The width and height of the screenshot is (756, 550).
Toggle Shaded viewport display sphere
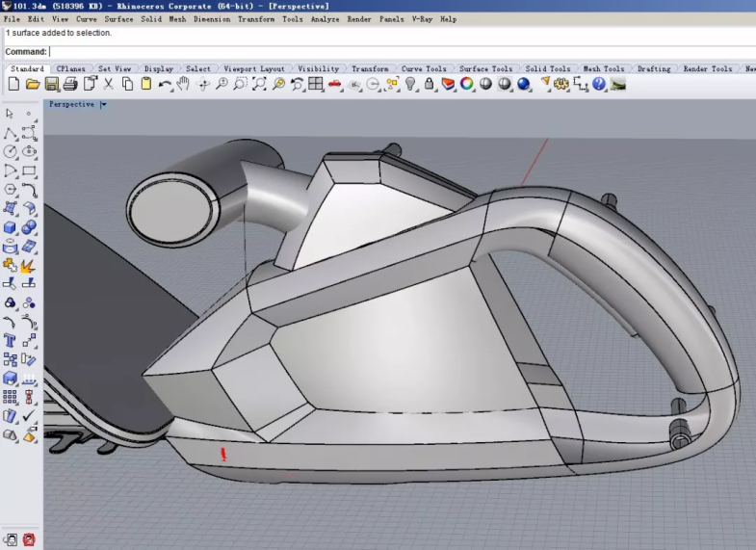click(485, 85)
